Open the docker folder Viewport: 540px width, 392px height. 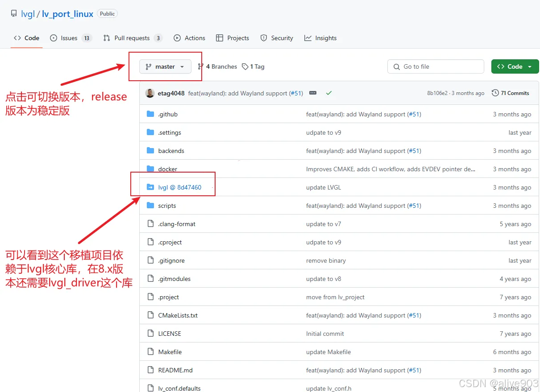pyautogui.click(x=167, y=169)
